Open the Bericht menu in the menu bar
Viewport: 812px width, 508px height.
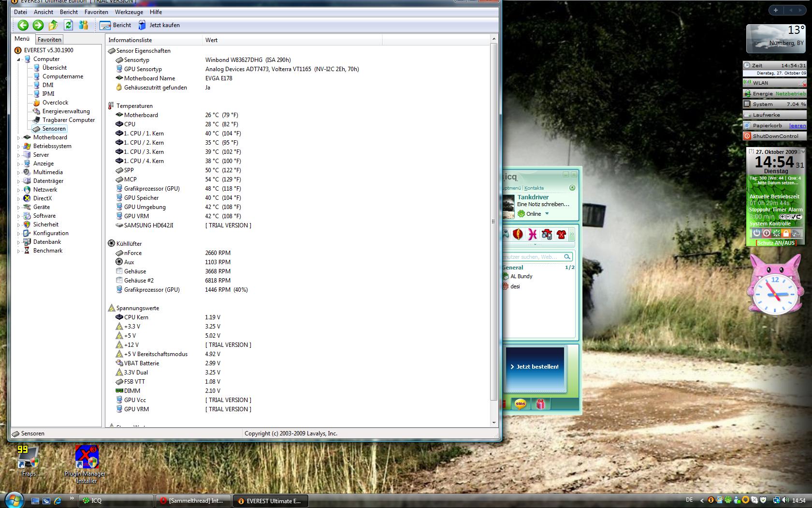(x=69, y=12)
